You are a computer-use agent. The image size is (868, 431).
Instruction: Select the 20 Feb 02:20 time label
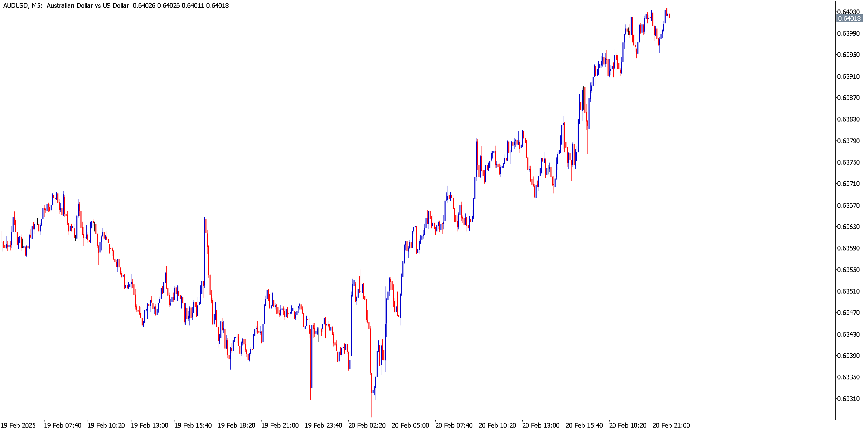(x=367, y=425)
